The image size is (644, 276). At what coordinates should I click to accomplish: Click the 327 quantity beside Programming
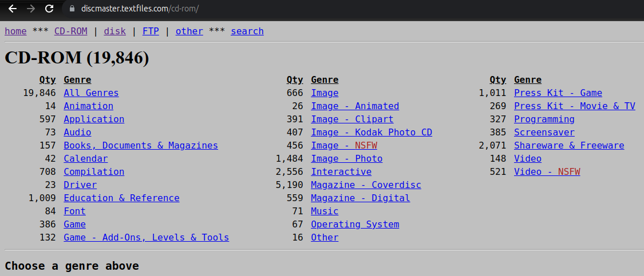click(x=498, y=119)
